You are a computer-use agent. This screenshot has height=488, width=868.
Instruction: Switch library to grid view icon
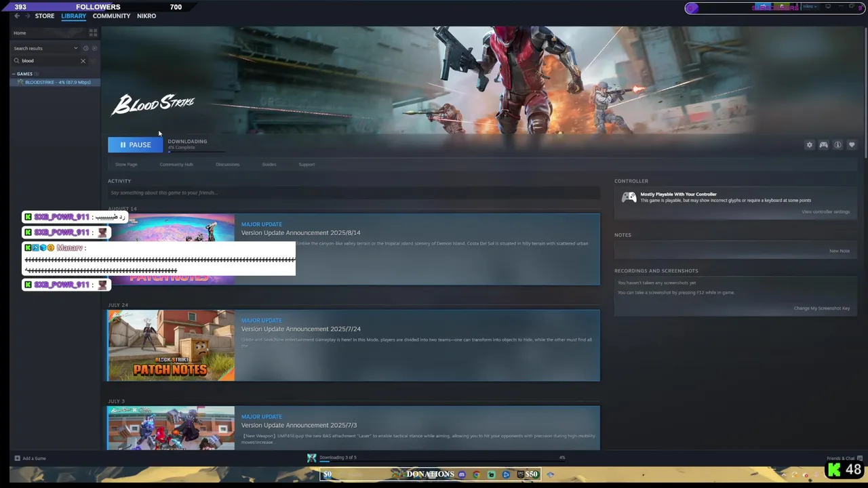(x=93, y=33)
